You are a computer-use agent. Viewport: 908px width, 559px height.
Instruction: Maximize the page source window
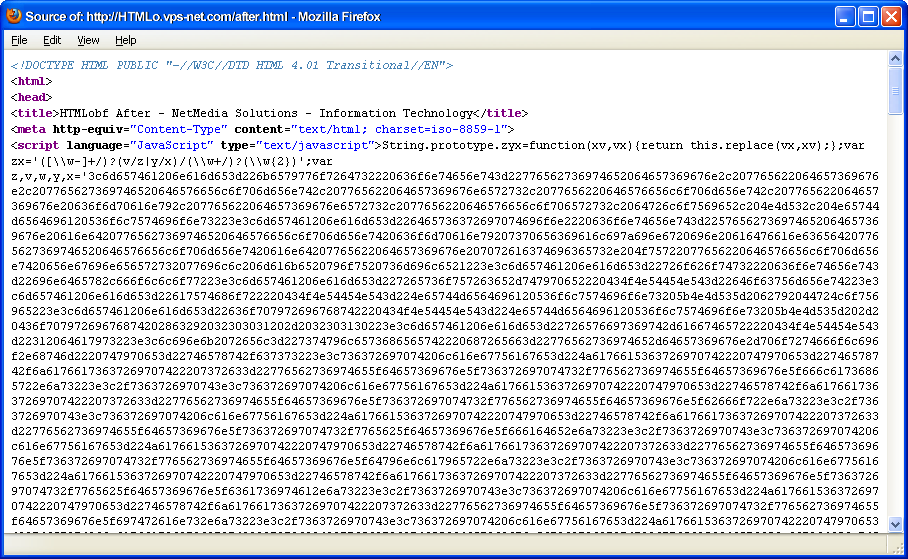868,16
